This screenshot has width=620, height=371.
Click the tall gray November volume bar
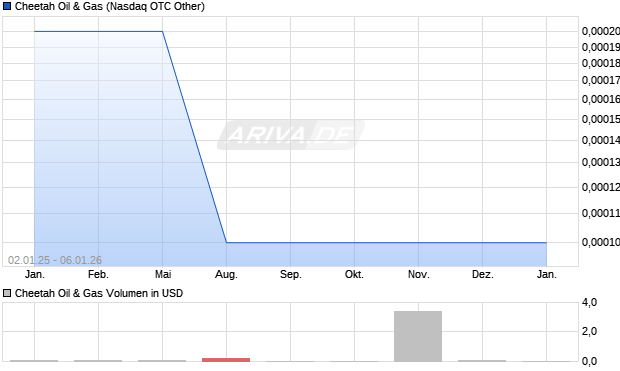[418, 336]
